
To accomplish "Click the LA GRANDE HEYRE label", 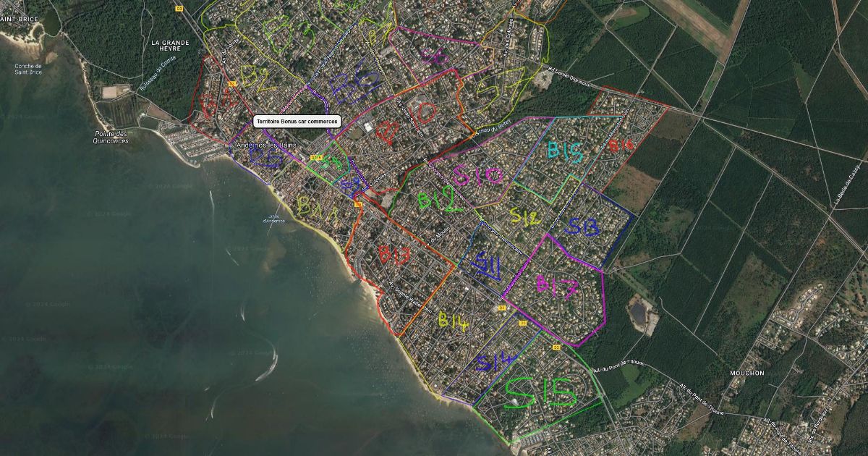I will 170,47.
